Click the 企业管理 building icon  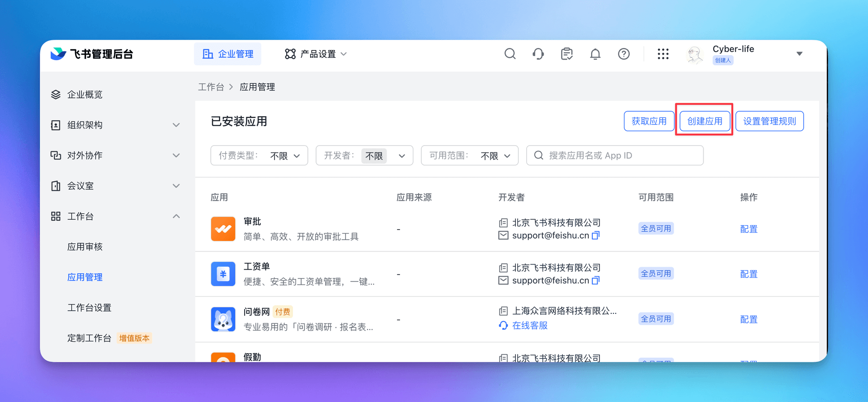point(208,54)
